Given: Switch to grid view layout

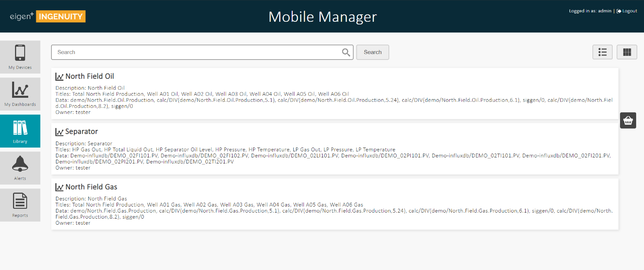Looking at the screenshot, I should point(627,52).
